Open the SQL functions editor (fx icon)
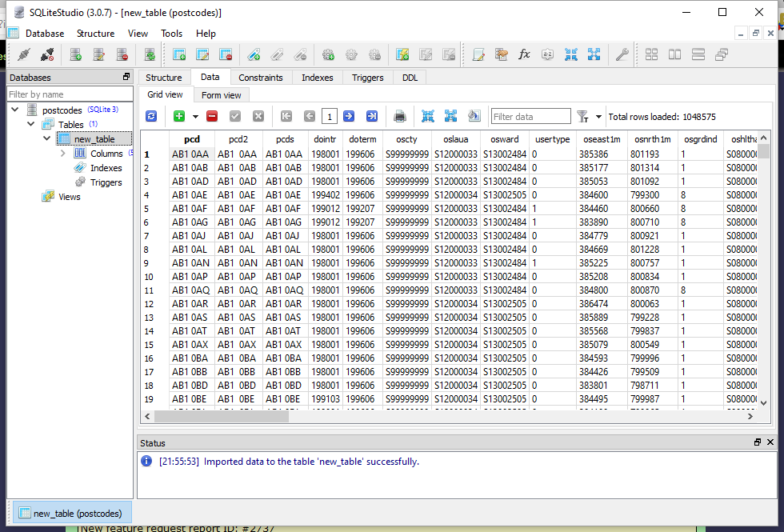The height and width of the screenshot is (532, 784). pyautogui.click(x=524, y=54)
